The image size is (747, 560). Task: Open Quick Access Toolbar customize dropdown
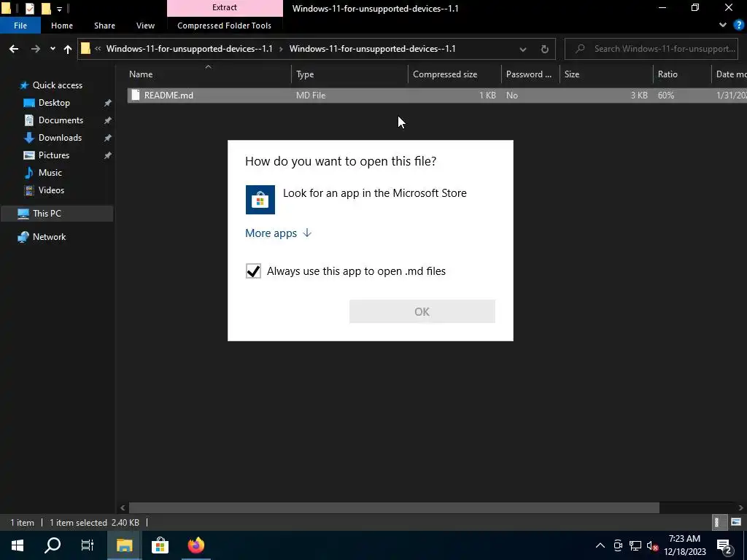(x=60, y=9)
